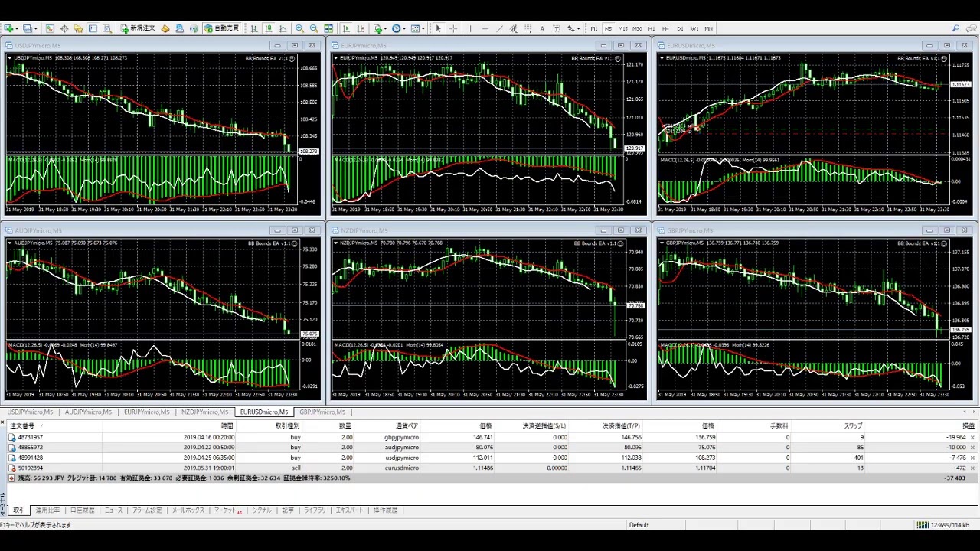Select the horizontal line drawing tool

[485, 28]
